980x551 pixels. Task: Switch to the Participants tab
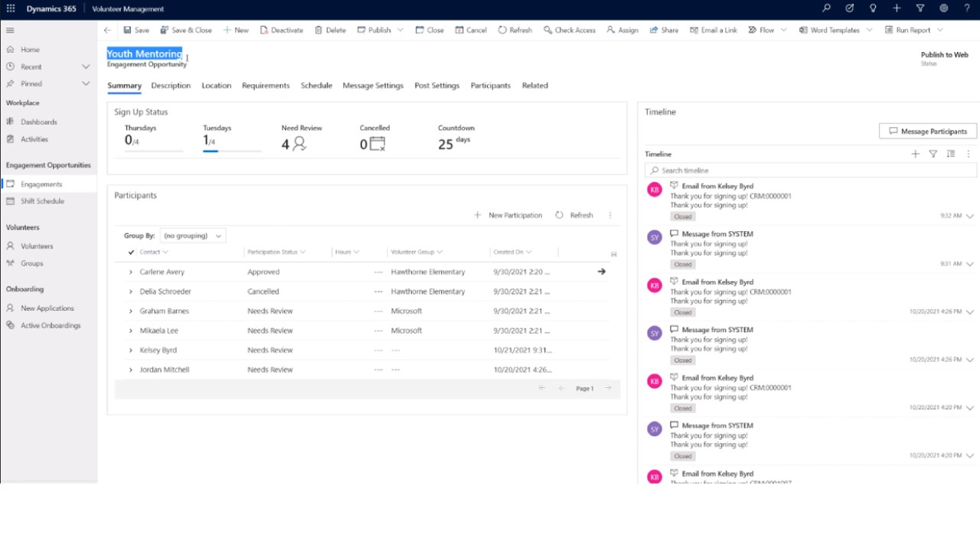(x=490, y=86)
